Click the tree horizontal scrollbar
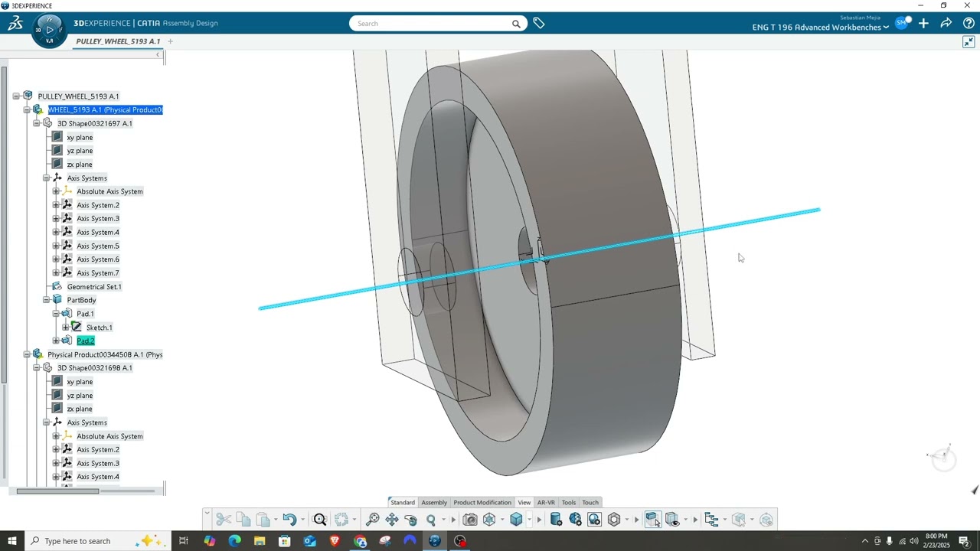 coord(57,491)
